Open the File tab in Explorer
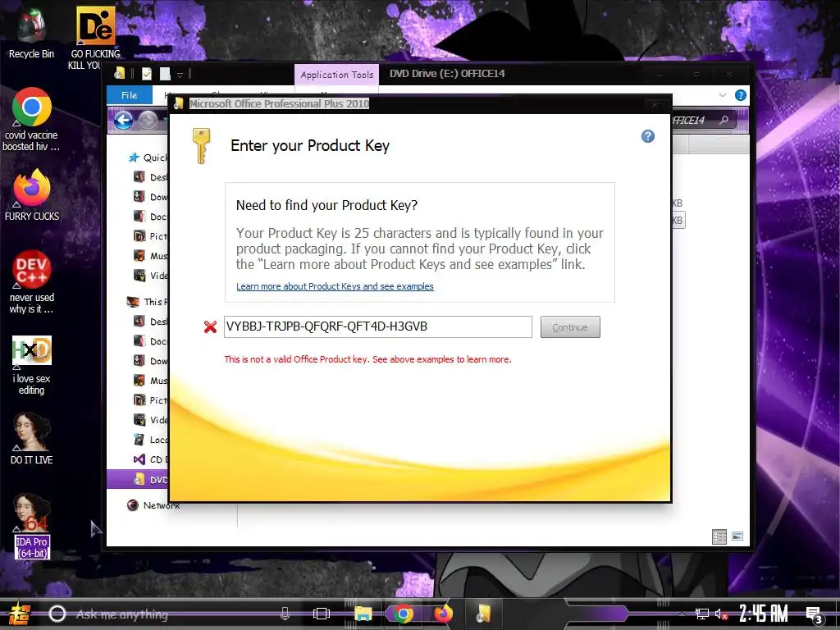This screenshot has width=840, height=630. [x=129, y=95]
